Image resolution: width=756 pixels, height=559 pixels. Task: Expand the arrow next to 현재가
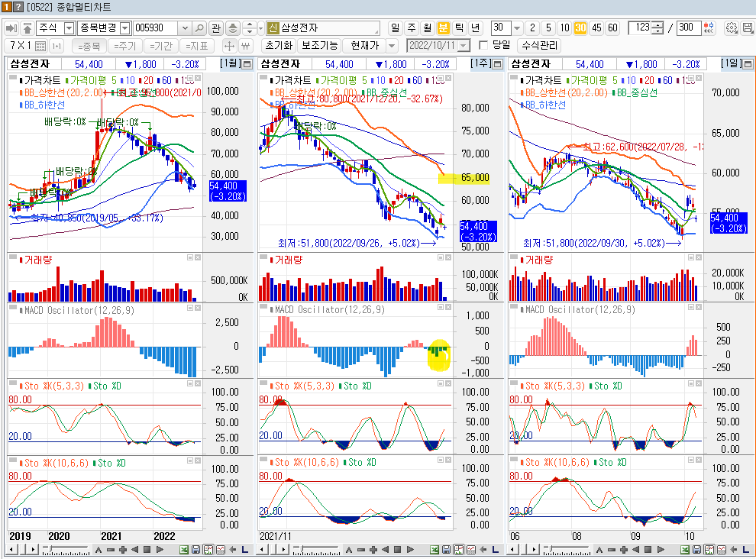pos(392,46)
